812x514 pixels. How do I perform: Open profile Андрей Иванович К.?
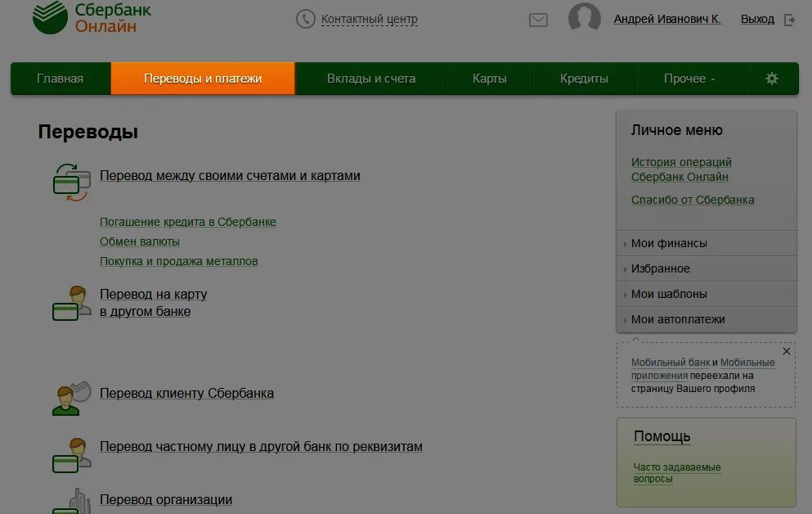[667, 19]
